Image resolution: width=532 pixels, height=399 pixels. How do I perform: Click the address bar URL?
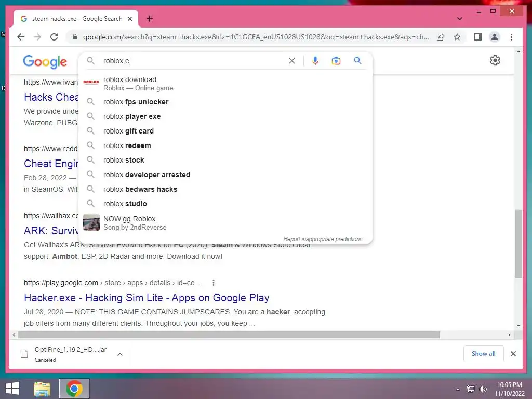[256, 37]
